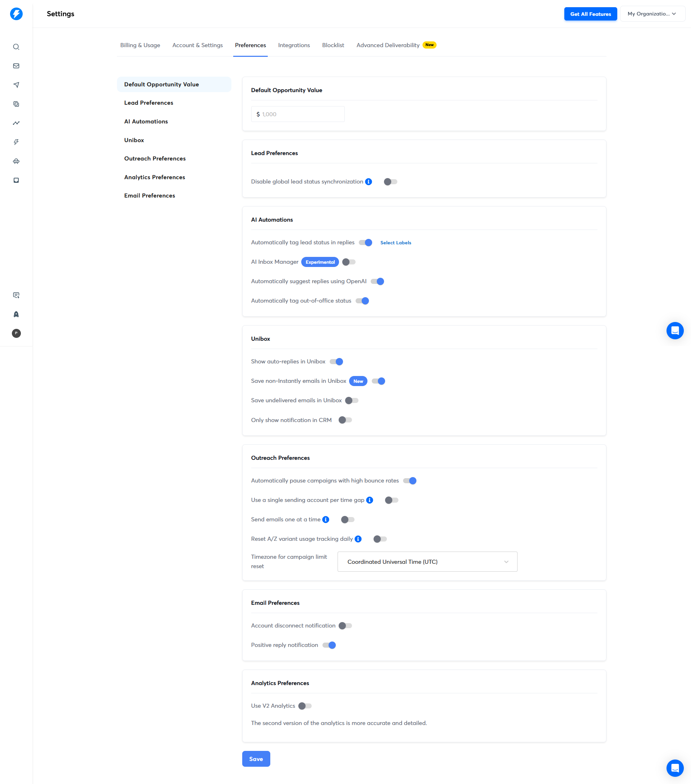Switch to the Integrations tab
The image size is (691, 784).
coord(294,45)
